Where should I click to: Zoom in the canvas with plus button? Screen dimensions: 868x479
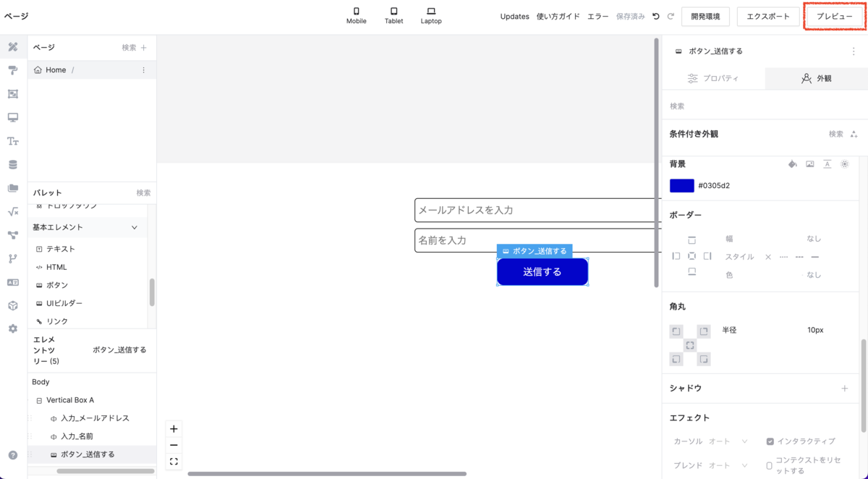(x=174, y=429)
